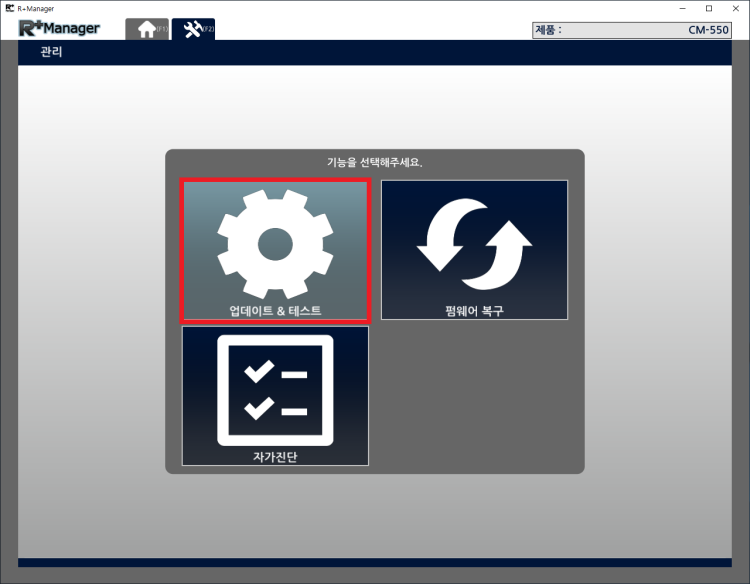Choose the 펌웨어 복구 text label
This screenshot has height=584, width=750.
point(474,311)
